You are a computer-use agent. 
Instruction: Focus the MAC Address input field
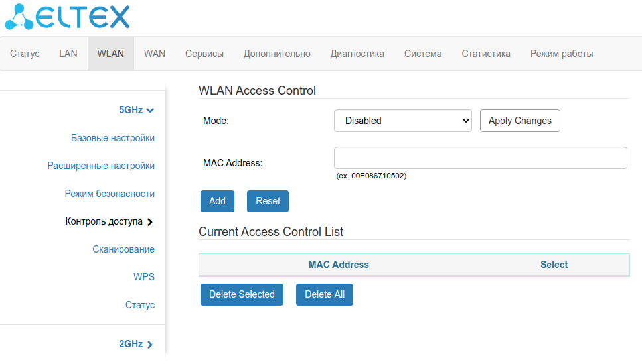(x=480, y=158)
